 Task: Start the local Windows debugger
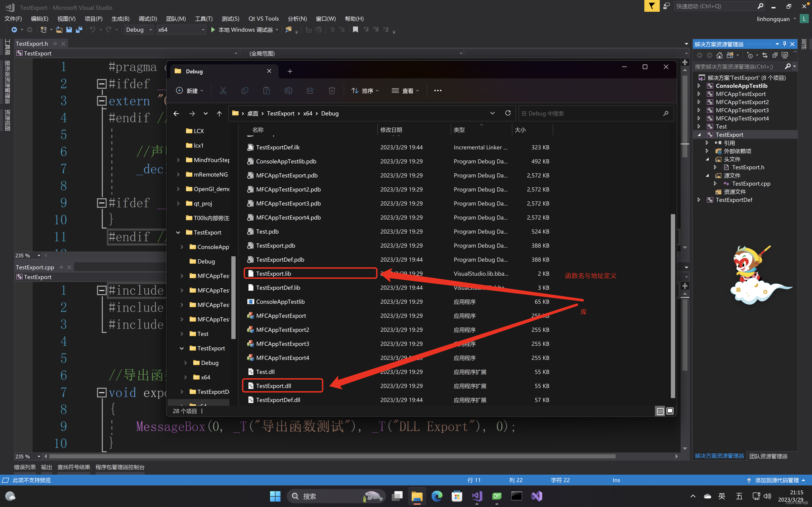[x=213, y=30]
